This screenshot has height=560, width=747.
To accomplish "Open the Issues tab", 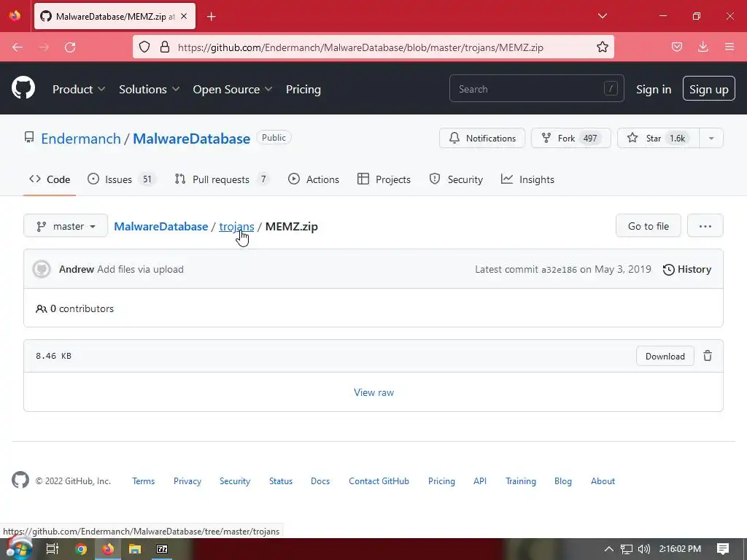I will tap(122, 179).
